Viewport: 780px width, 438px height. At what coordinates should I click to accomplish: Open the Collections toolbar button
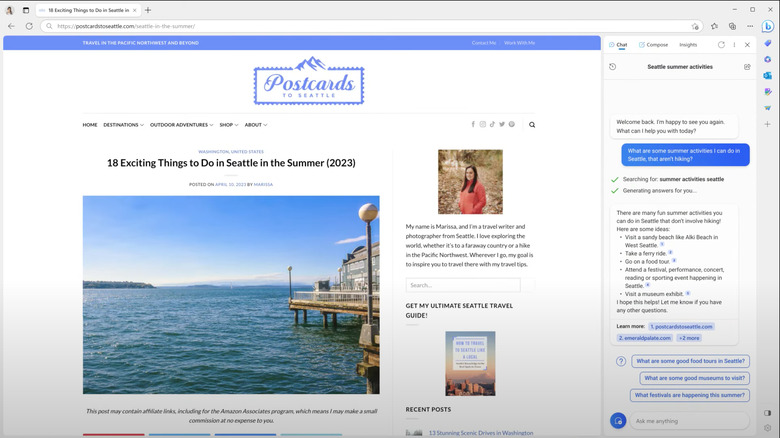click(732, 26)
